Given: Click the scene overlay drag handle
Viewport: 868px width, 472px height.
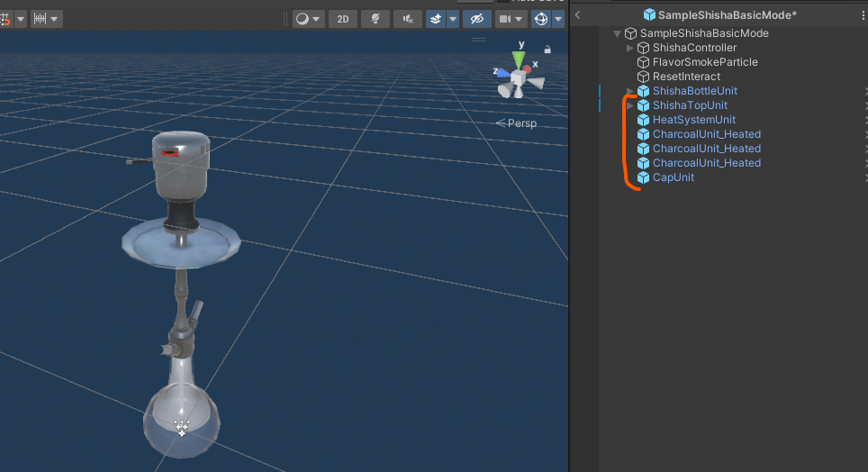Looking at the screenshot, I should (x=479, y=40).
